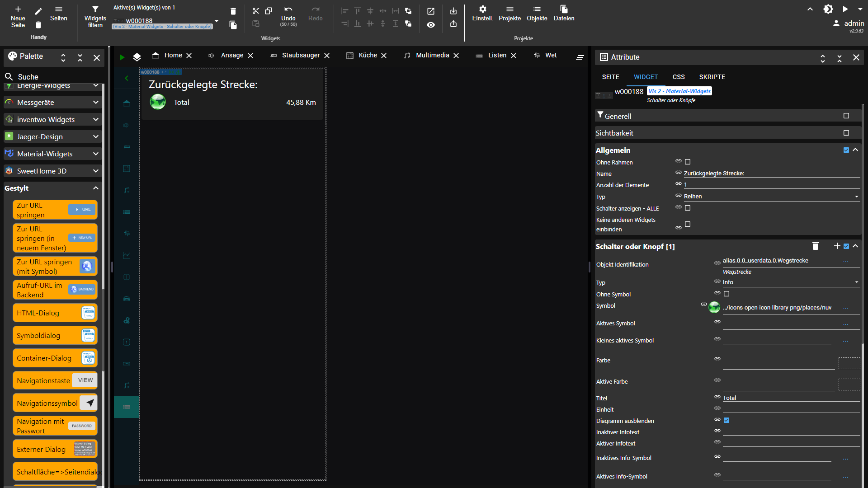Viewport: 868px width, 488px height.
Task: Click the Widgets filtern funnel icon
Action: [x=95, y=9]
